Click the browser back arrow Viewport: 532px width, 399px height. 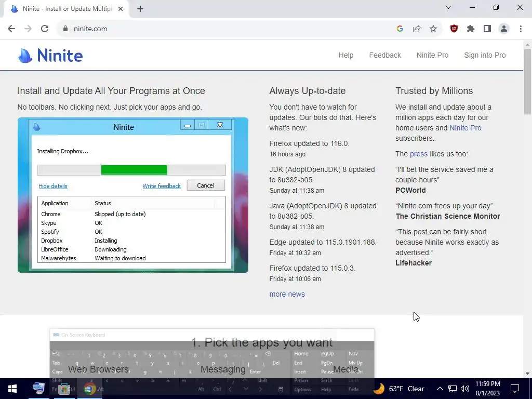(11, 29)
